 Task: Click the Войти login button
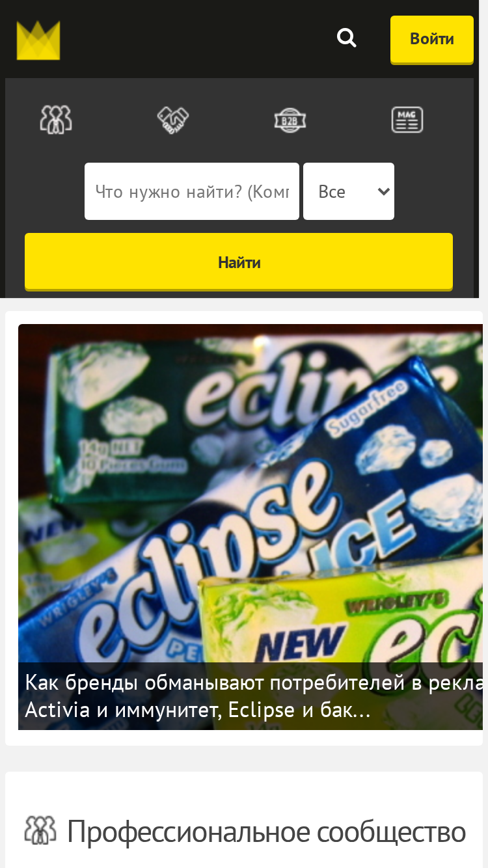(x=432, y=39)
